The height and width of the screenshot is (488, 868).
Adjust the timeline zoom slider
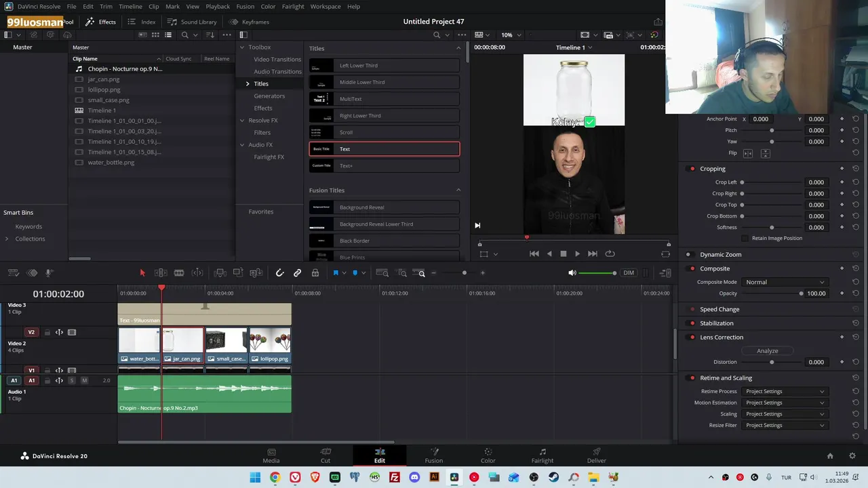tap(464, 272)
